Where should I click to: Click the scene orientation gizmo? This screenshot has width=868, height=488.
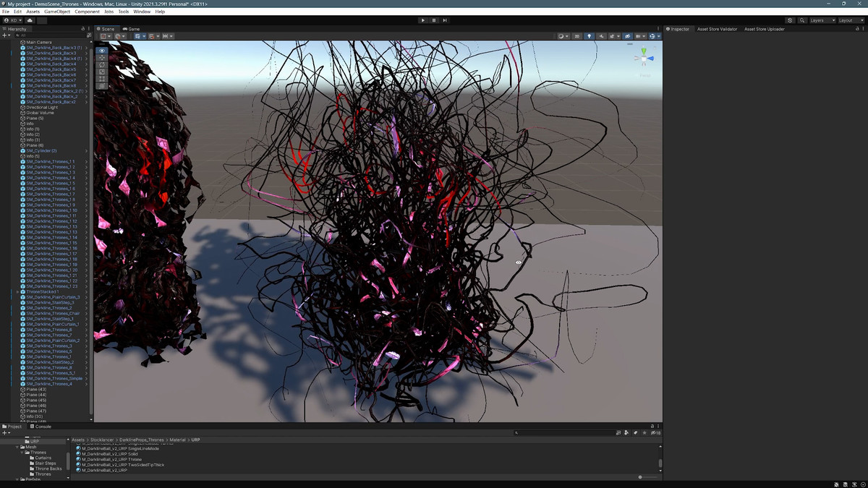tap(644, 58)
